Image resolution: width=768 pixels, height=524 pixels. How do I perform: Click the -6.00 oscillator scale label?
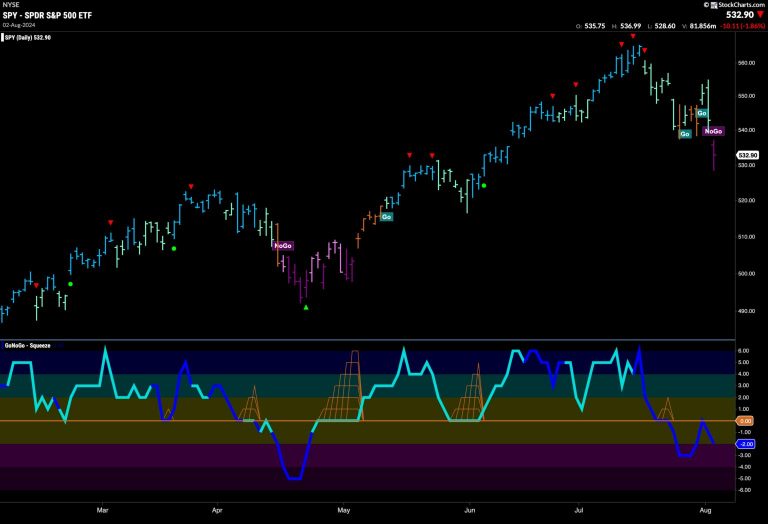click(743, 490)
